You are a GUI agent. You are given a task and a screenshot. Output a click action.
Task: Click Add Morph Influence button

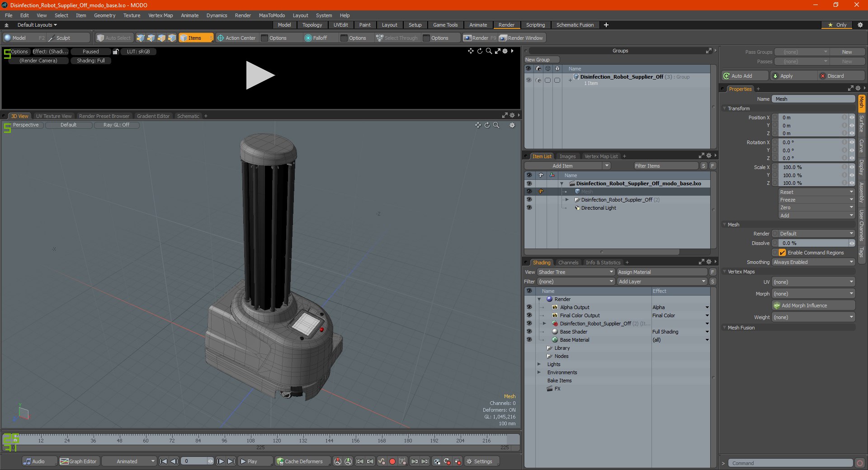(813, 305)
